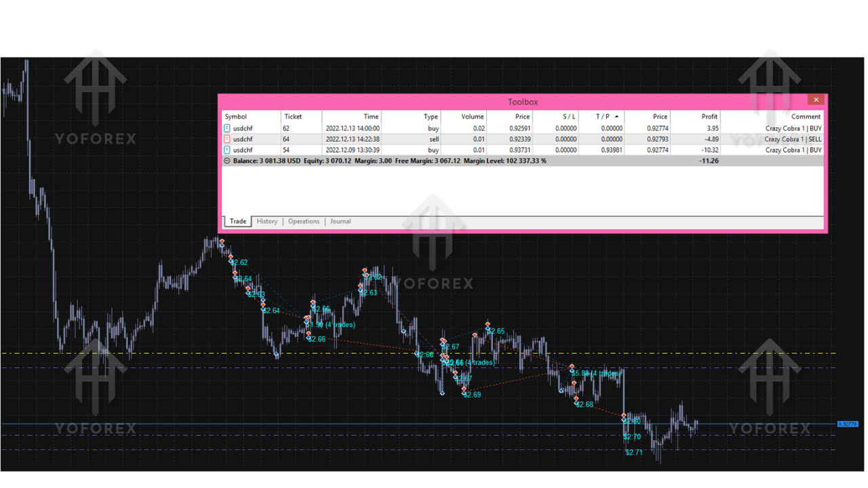This screenshot has width=868, height=488.
Task: Click the Toolbox title bar
Action: [522, 102]
